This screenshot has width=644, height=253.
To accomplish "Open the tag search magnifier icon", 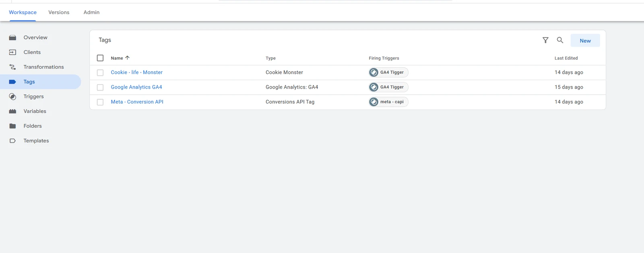I will click(560, 40).
